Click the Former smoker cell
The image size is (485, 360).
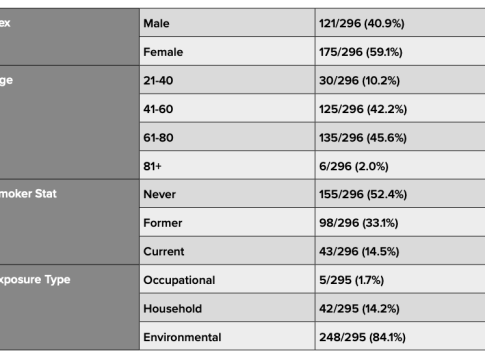pos(227,222)
